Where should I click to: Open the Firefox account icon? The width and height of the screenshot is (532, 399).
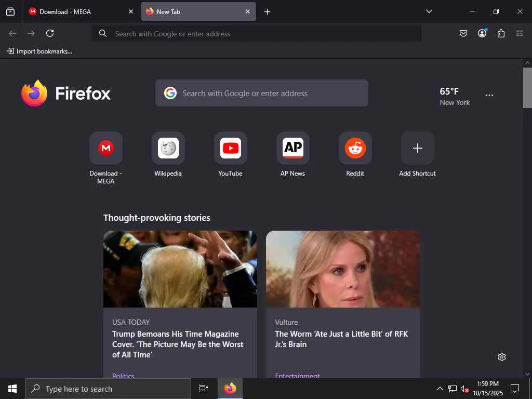coord(482,33)
